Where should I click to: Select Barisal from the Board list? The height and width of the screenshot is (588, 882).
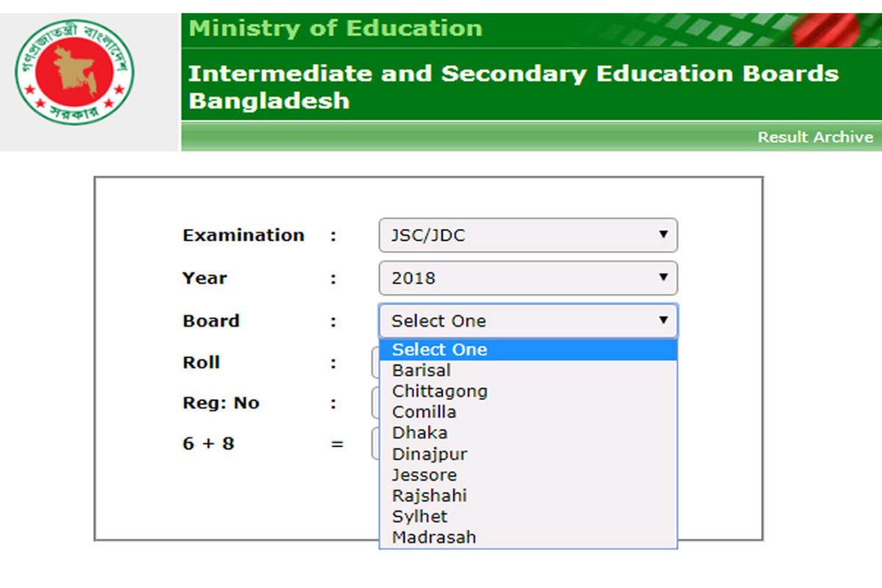click(x=421, y=370)
